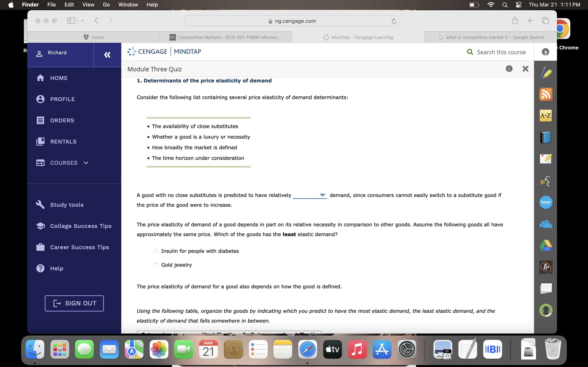Image resolution: width=588 pixels, height=367 pixels.
Task: Activate the ReadSpeaker text-to-speech tool
Action: click(x=546, y=181)
